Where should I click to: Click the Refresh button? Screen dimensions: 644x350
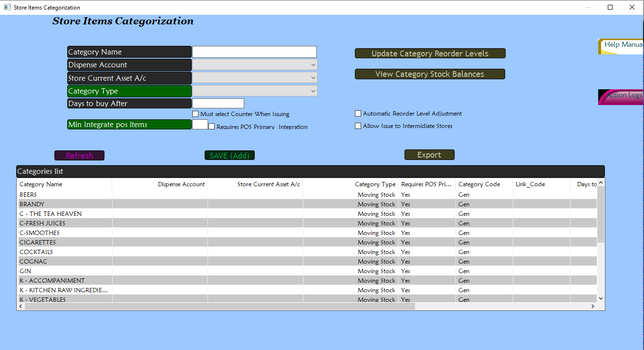[79, 156]
